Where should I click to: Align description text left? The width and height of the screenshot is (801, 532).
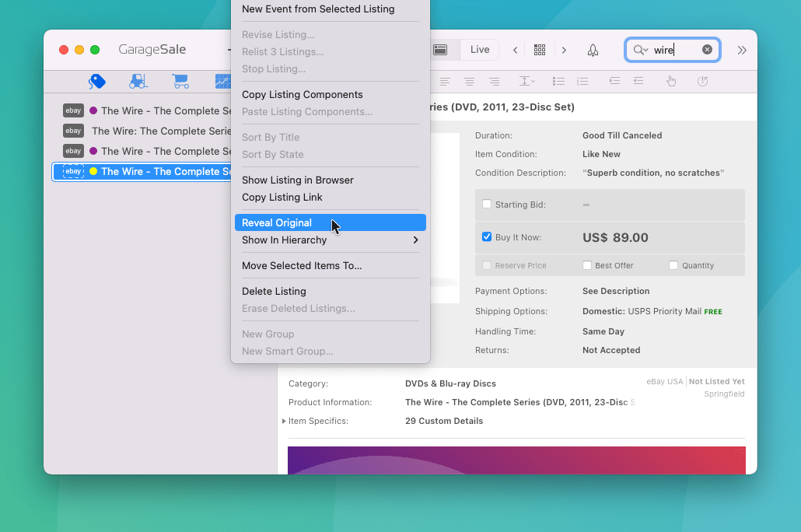pos(445,81)
